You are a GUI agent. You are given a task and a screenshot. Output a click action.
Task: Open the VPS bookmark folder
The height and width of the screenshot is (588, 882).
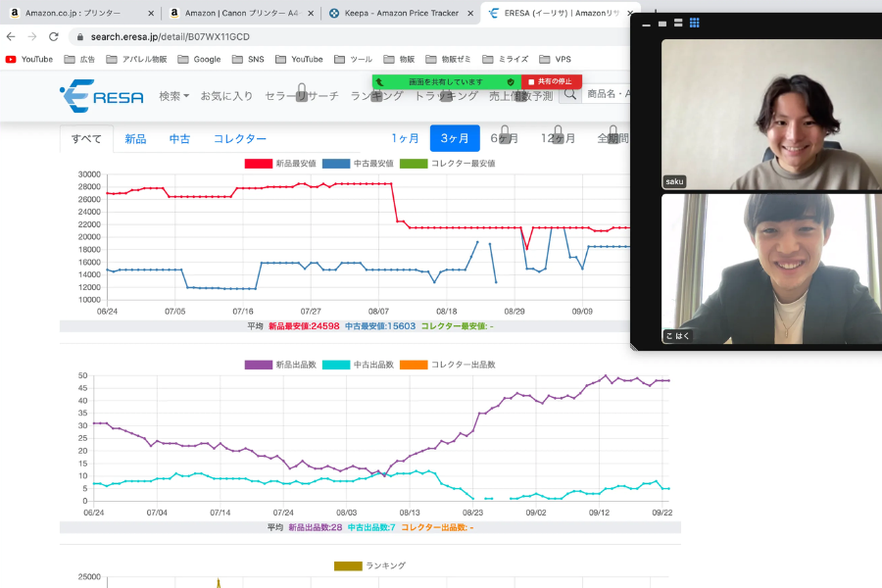point(556,59)
